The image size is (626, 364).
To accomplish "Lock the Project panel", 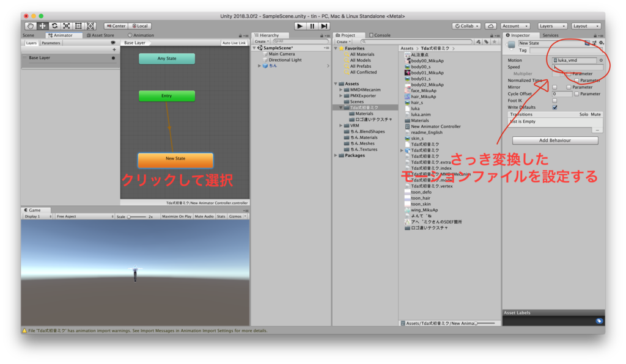I will (x=492, y=35).
